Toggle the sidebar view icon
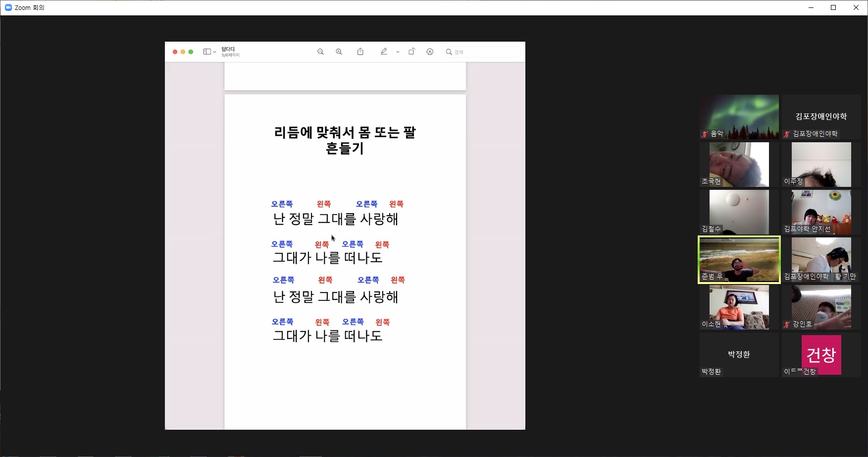Image resolution: width=868 pixels, height=457 pixels. 207,52
